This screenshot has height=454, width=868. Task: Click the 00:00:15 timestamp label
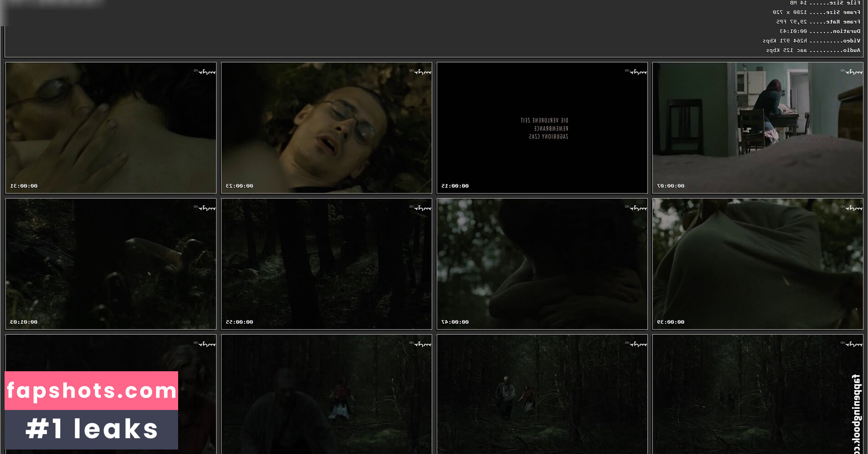pyautogui.click(x=455, y=186)
